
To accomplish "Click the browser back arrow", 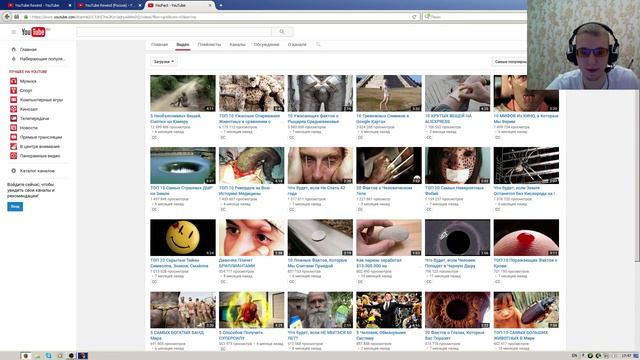I will pos(7,17).
